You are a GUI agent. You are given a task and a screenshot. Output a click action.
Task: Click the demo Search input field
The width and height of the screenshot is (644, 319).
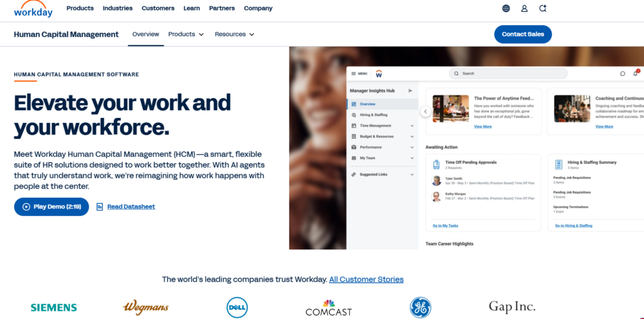[508, 74]
